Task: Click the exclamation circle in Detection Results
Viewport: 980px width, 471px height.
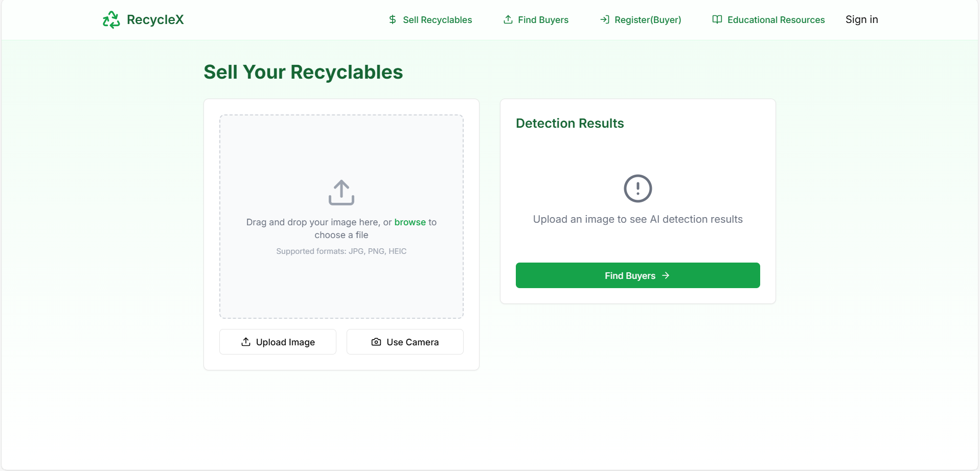Action: tap(637, 188)
